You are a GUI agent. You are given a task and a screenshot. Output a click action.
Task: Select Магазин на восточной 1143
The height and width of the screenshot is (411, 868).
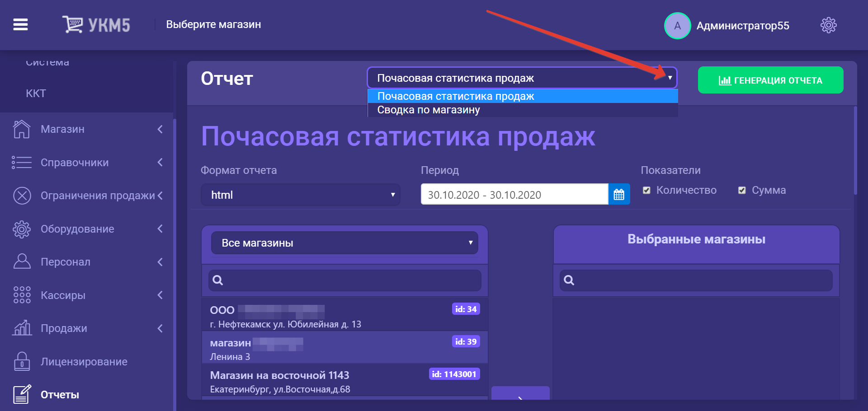tap(344, 381)
